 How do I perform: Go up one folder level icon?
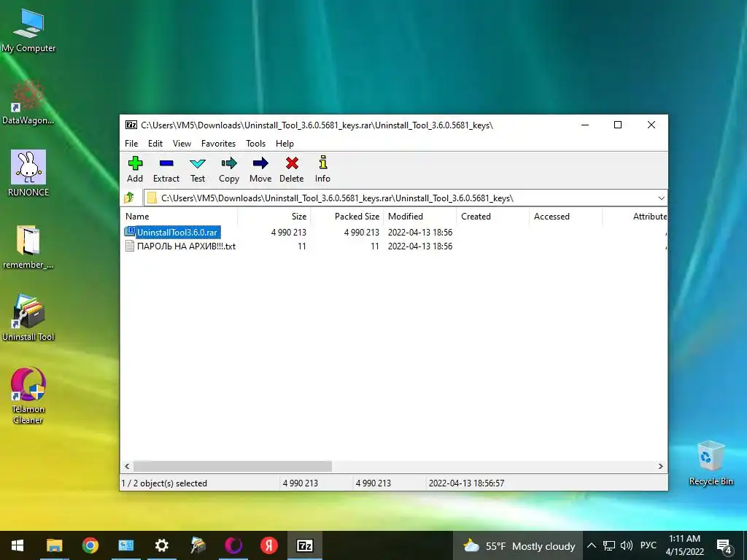(x=129, y=198)
